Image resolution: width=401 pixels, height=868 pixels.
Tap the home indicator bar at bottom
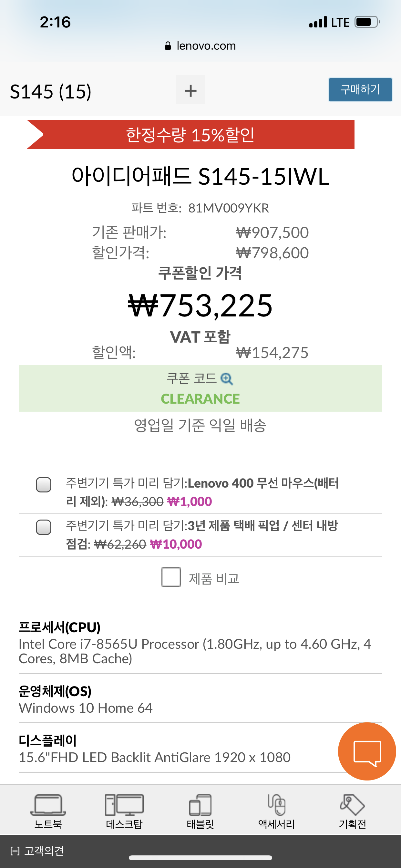pyautogui.click(x=200, y=858)
